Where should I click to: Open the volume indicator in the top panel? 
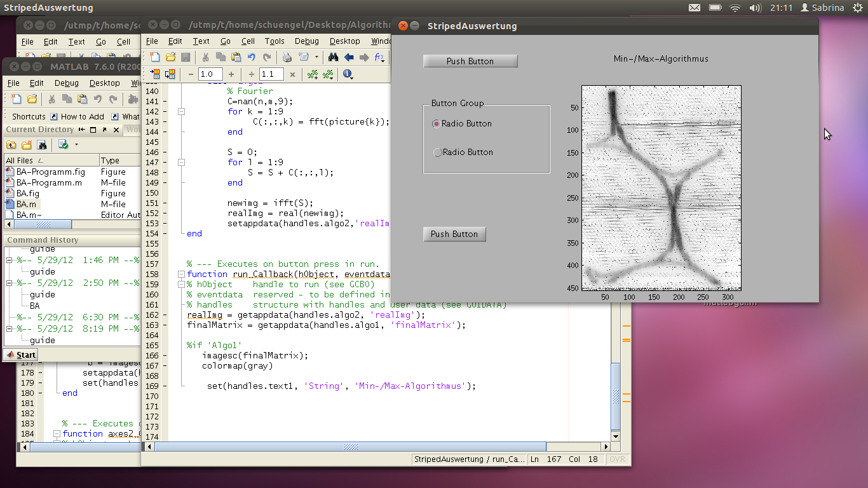pos(755,8)
